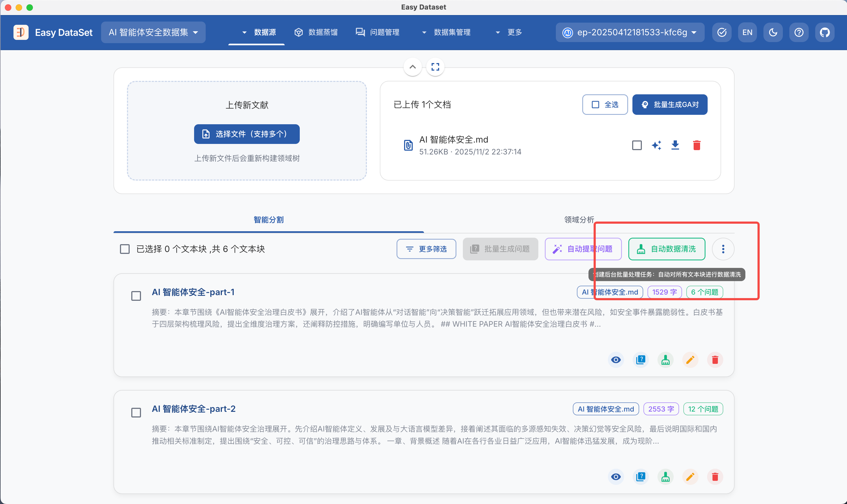The width and height of the screenshot is (847, 504).
Task: Open the help question mark icon
Action: [x=799, y=33]
